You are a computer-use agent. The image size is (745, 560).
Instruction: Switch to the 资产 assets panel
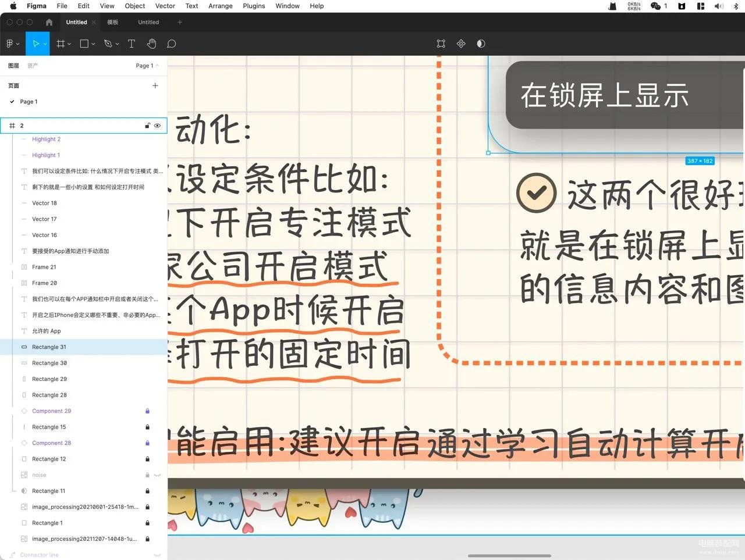click(33, 66)
